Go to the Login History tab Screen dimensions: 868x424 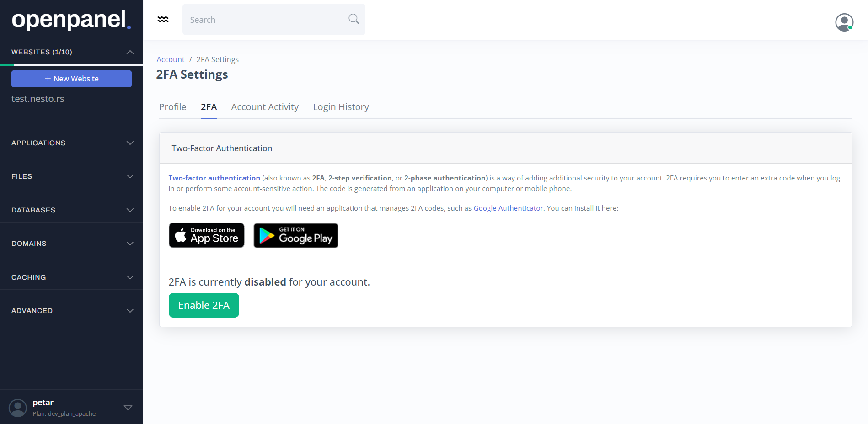341,107
